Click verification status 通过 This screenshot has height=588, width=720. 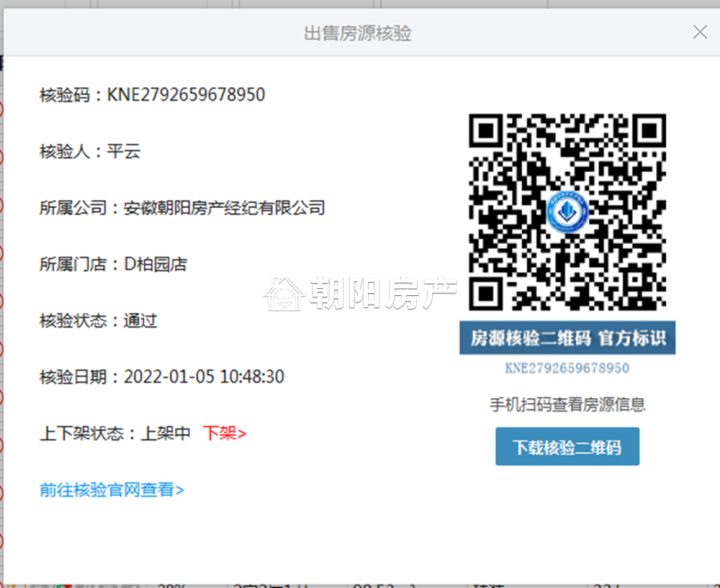tap(140, 321)
